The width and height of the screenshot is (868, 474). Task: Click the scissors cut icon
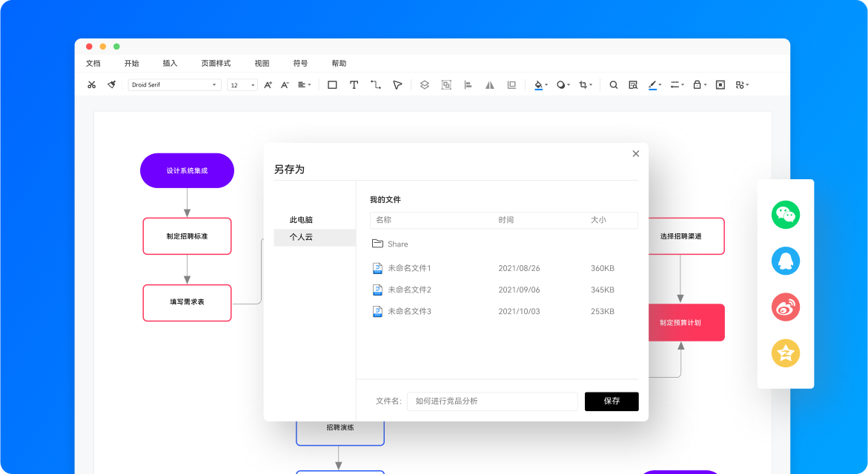pos(91,84)
